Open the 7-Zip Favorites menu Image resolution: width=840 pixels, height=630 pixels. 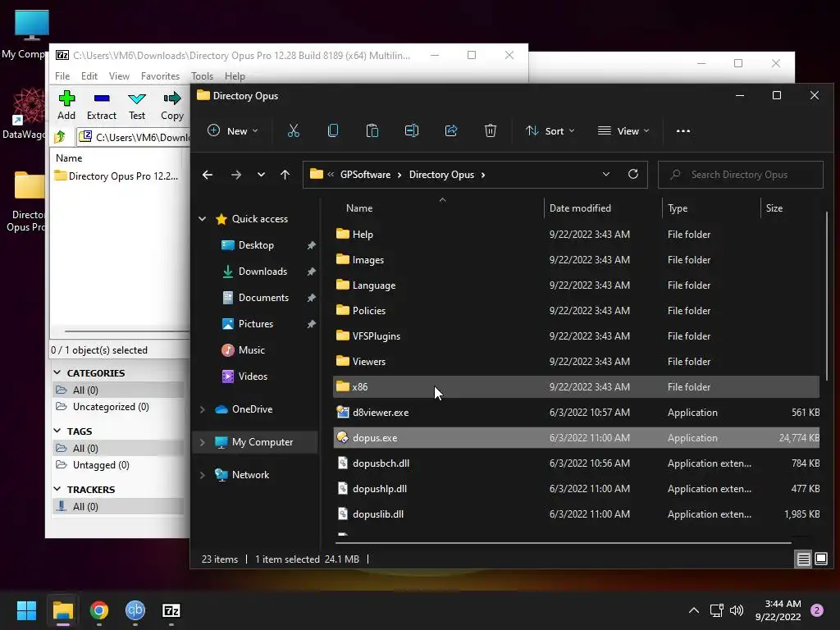pos(160,76)
